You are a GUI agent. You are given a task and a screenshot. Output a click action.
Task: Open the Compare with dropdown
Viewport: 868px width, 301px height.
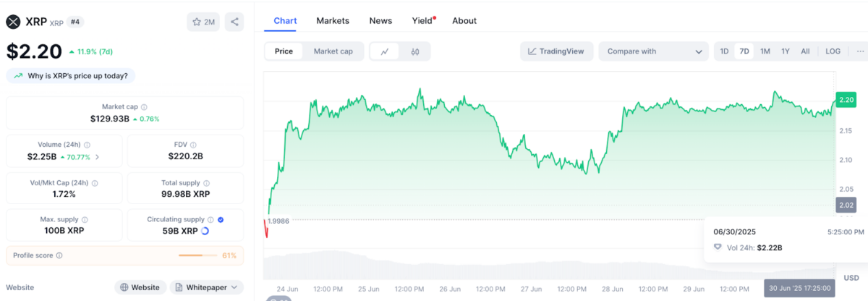tap(654, 51)
